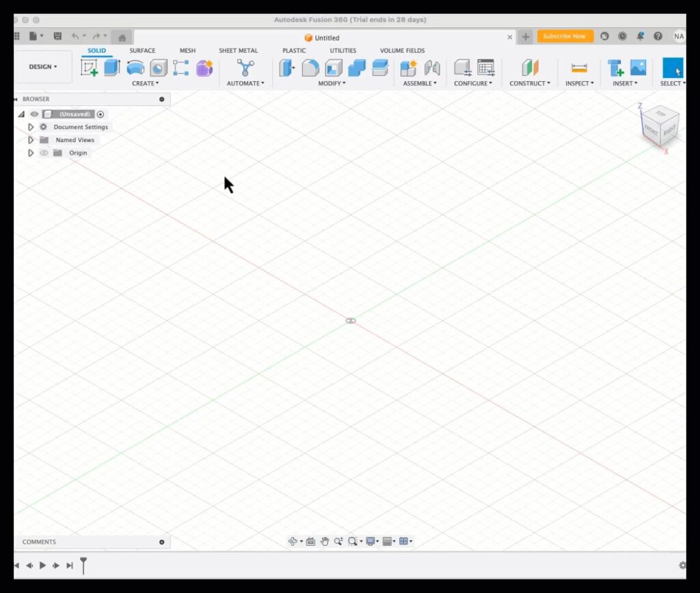Image resolution: width=700 pixels, height=593 pixels.
Task: Toggle visibility of the Unsaved component
Action: pyautogui.click(x=34, y=114)
